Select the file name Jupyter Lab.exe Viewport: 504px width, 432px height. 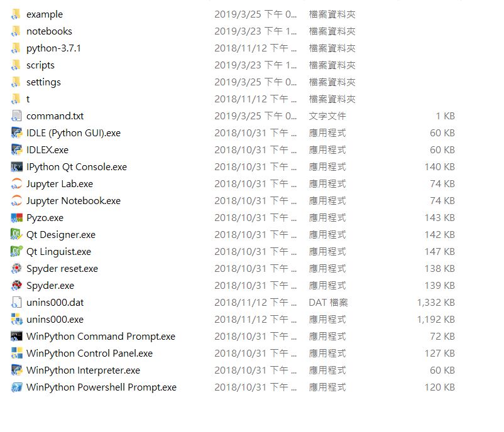click(x=60, y=184)
